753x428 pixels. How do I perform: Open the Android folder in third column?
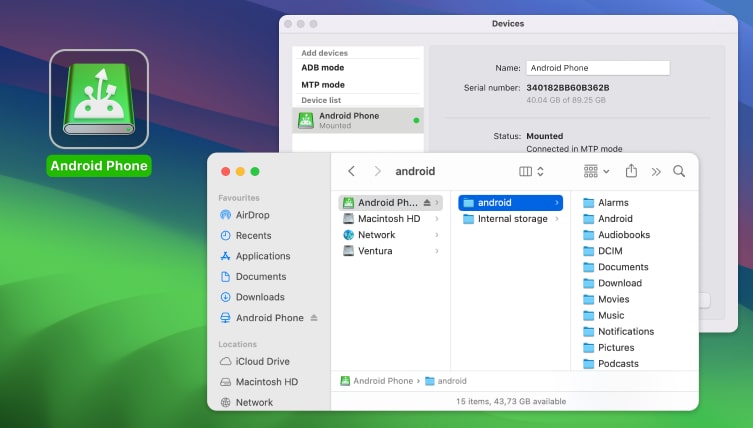click(x=608, y=219)
